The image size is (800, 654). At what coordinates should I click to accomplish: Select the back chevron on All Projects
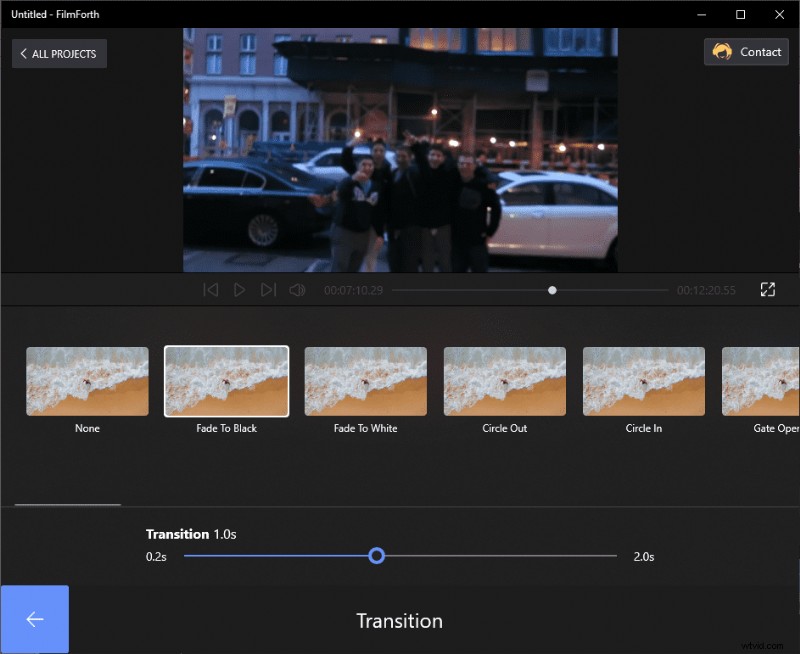click(23, 54)
